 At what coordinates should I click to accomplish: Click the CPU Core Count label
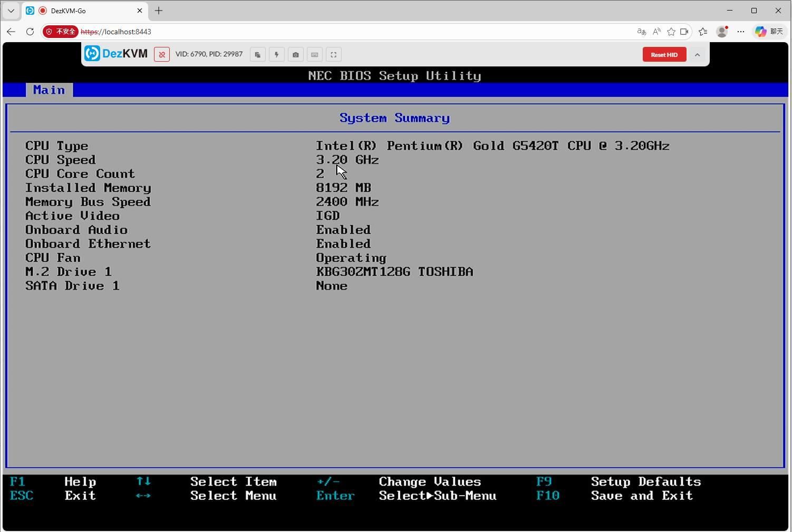pyautogui.click(x=80, y=174)
